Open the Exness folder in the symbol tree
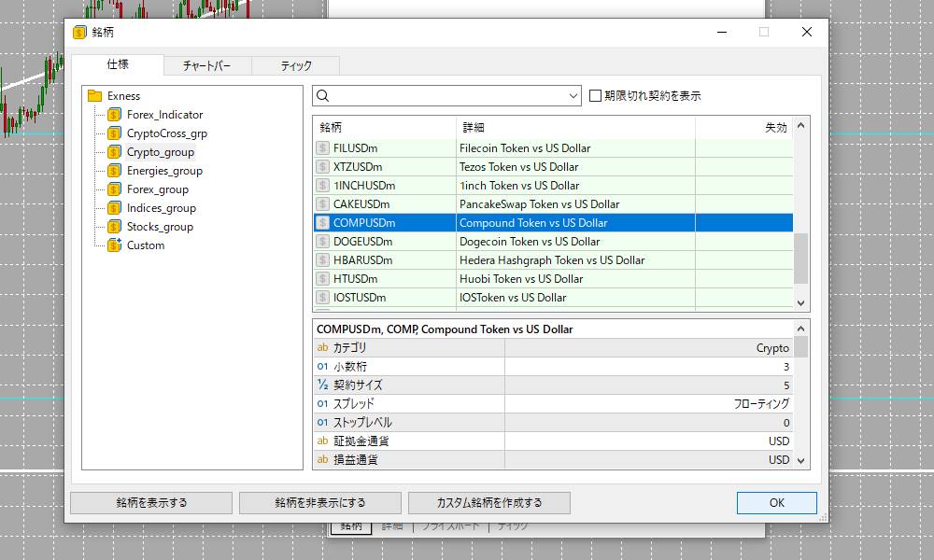 pos(94,95)
